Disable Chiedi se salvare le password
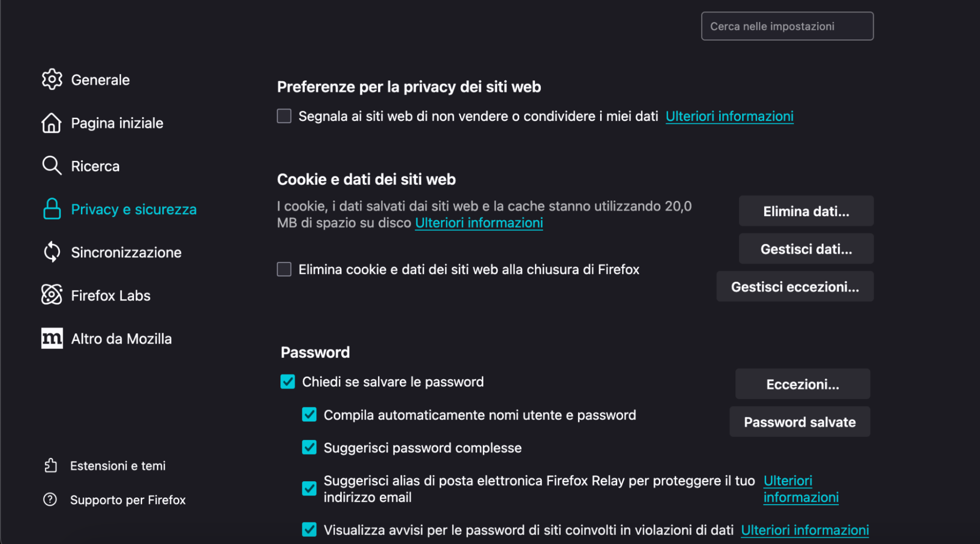 287,381
